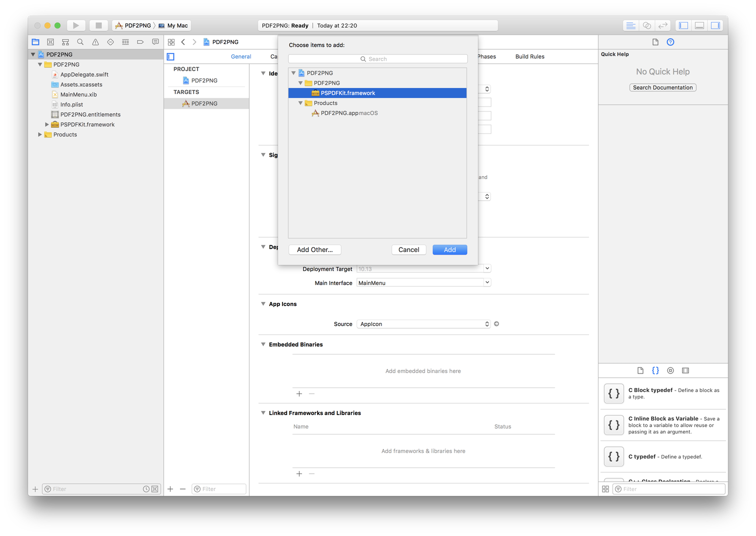Stop the current build
Screen dimensions: 756x536
[98, 25]
